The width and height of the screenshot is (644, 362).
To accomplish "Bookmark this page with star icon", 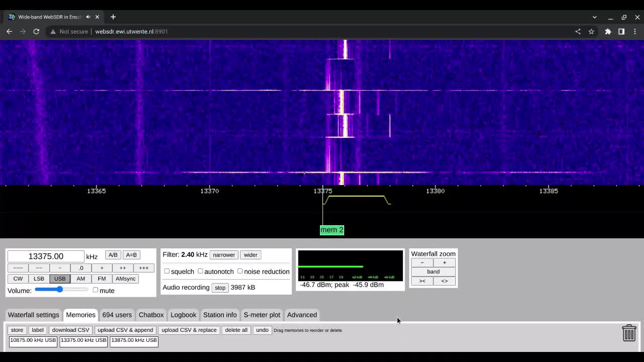I will click(591, 31).
